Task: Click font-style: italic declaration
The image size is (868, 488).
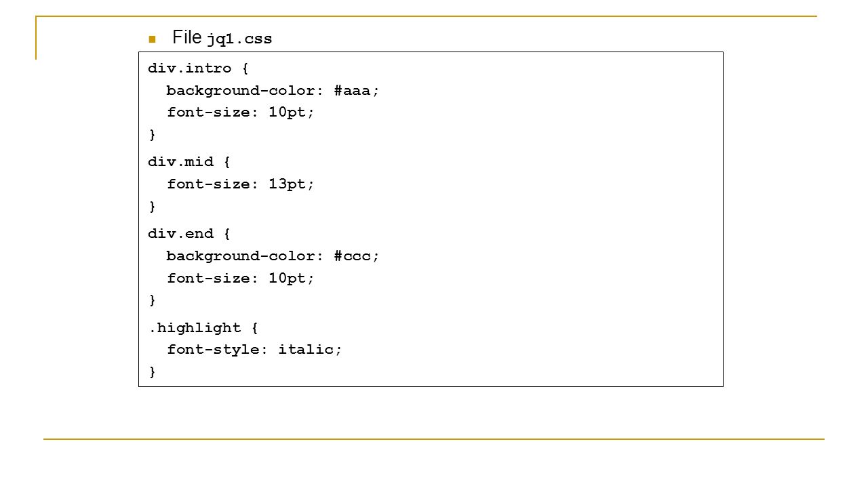Action: (x=255, y=350)
